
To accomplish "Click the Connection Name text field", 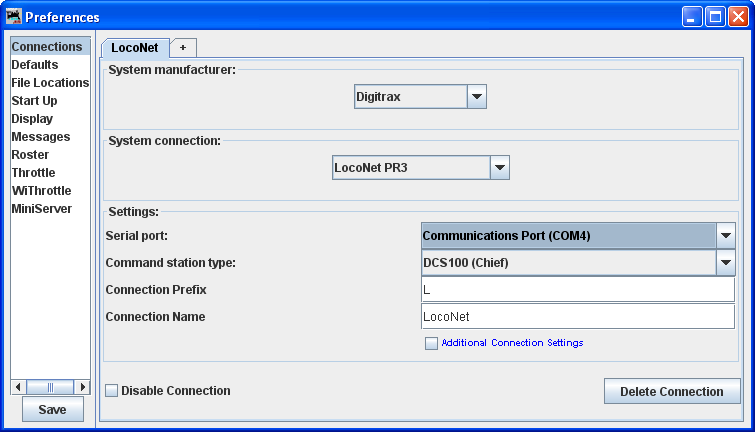I will (x=577, y=317).
